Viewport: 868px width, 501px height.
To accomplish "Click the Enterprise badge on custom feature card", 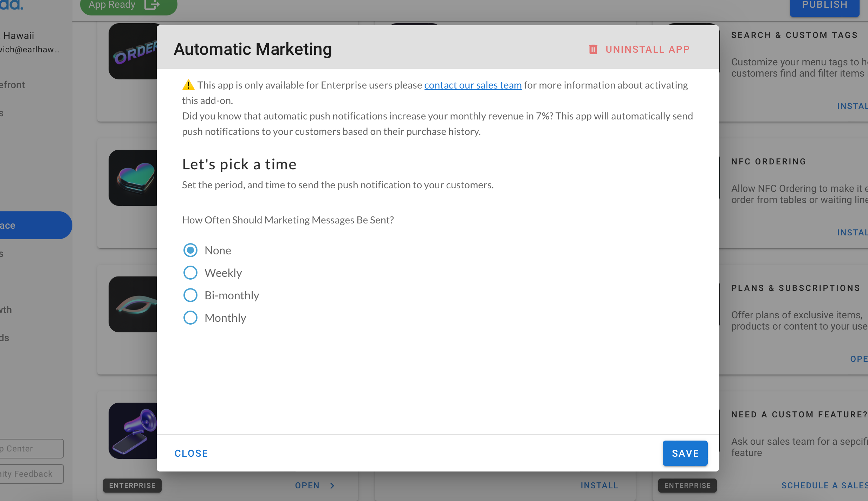I will point(687,486).
